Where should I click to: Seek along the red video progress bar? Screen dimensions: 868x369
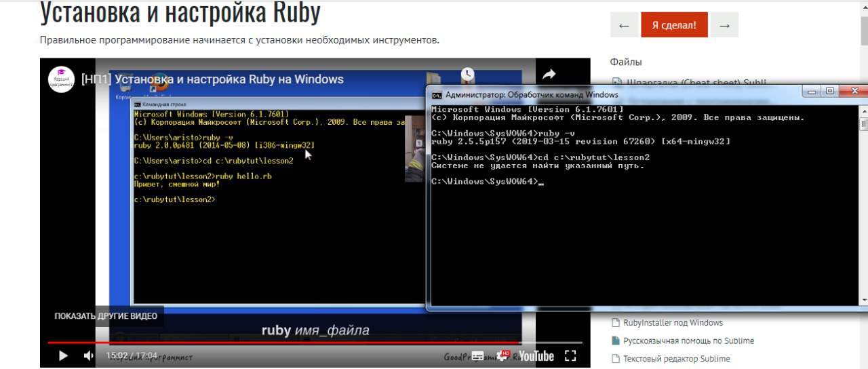click(315, 343)
